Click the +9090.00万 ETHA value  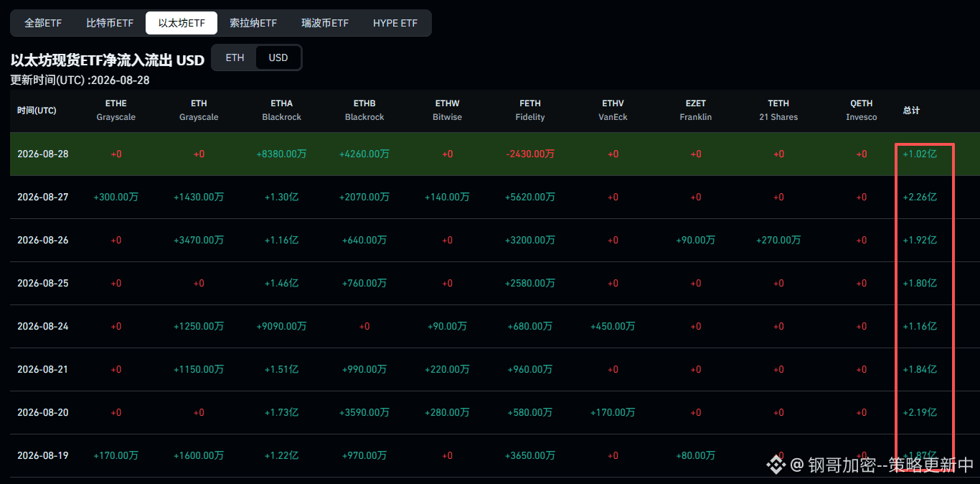282,326
